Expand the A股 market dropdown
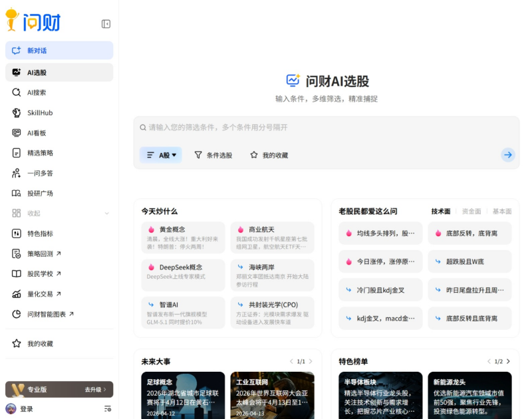The height and width of the screenshot is (419, 532). click(x=161, y=155)
